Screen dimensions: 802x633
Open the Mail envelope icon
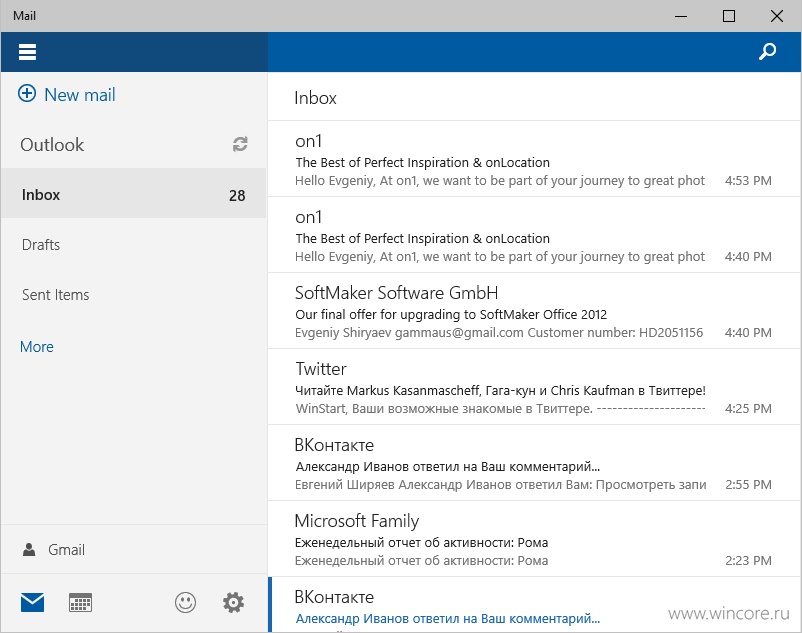point(32,602)
